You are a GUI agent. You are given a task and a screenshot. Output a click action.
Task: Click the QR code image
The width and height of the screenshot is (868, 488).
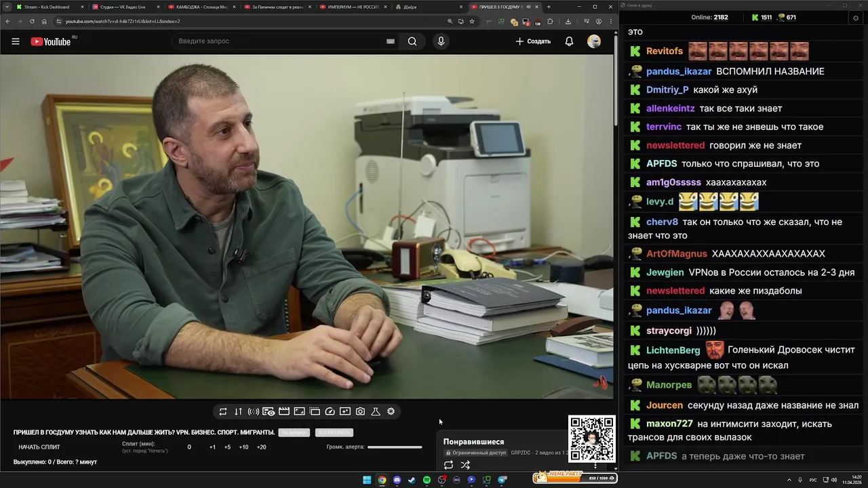pyautogui.click(x=592, y=439)
